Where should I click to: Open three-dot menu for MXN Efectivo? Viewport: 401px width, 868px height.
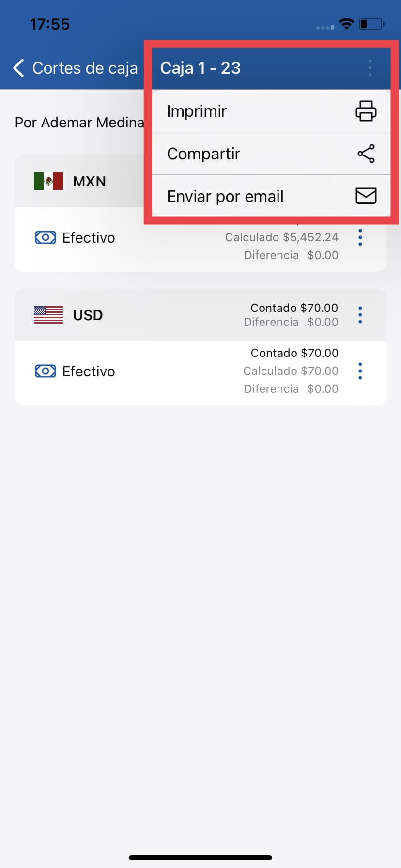pyautogui.click(x=360, y=237)
